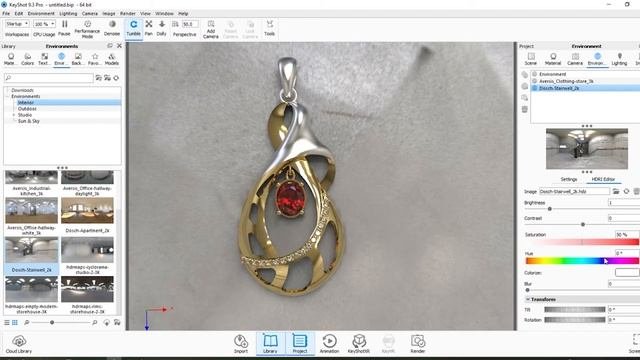Open the File menu
The image size is (640, 360).
point(6,13)
